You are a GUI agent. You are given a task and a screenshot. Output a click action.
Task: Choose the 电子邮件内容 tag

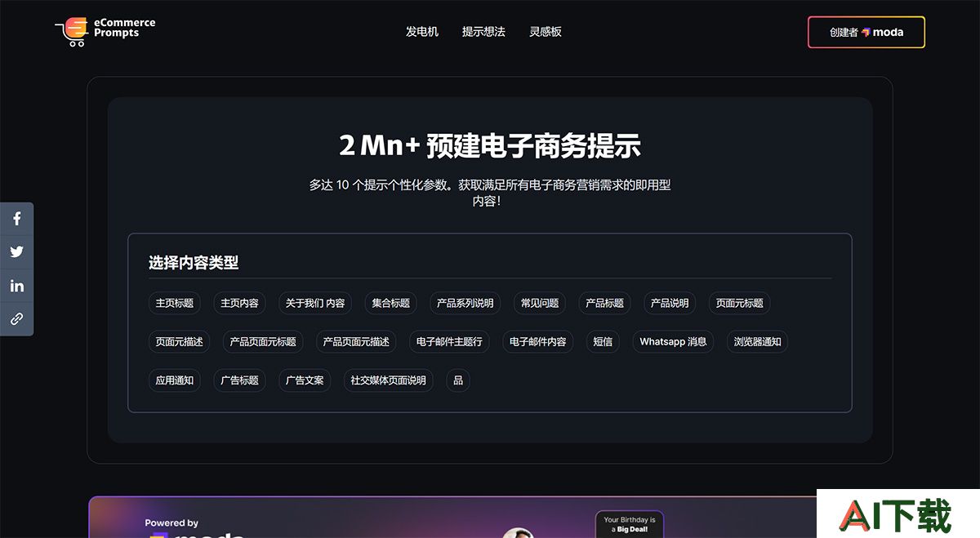tap(538, 341)
